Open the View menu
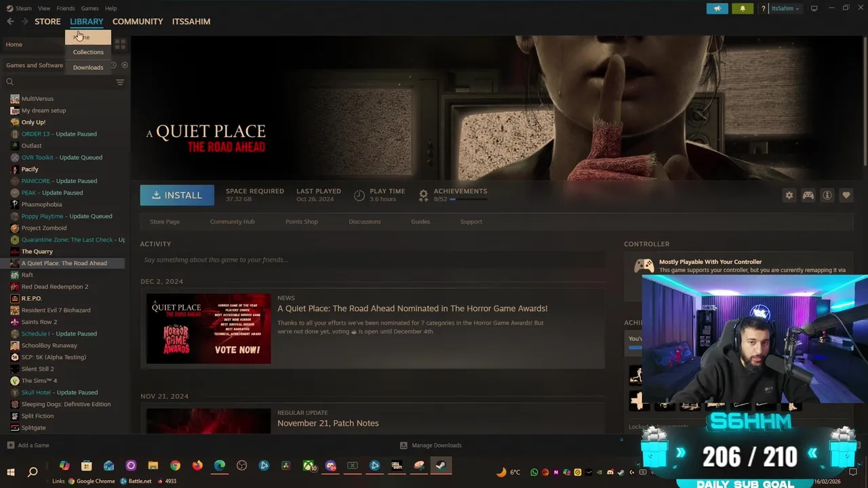 click(x=44, y=8)
